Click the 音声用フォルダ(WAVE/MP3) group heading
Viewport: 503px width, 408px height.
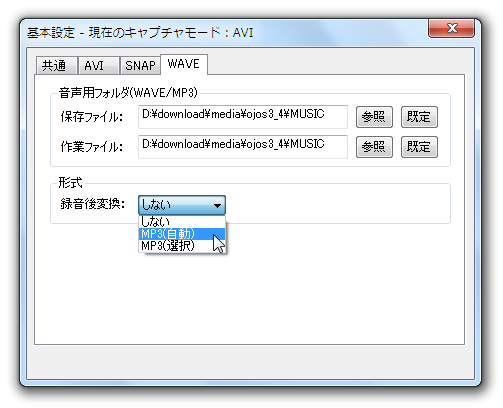pos(128,93)
